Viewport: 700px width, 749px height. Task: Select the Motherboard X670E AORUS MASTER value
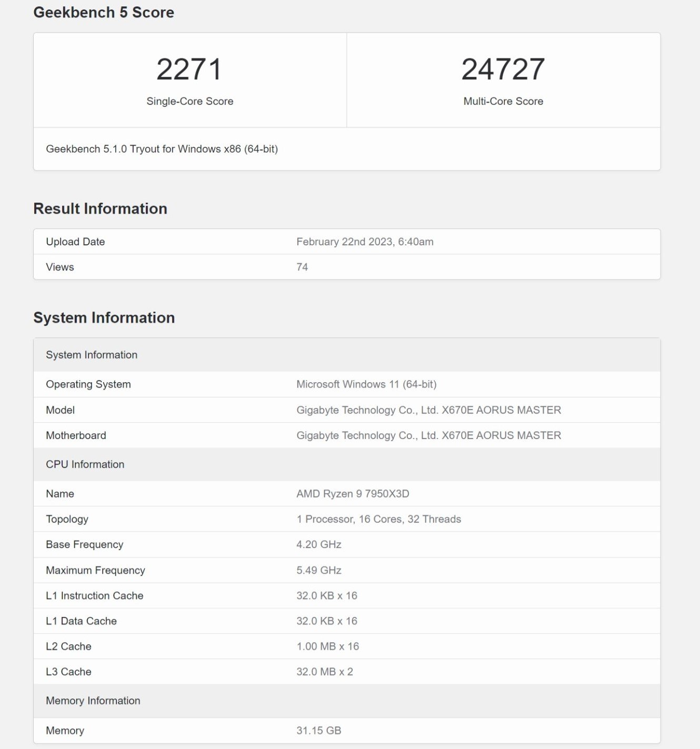coord(428,435)
